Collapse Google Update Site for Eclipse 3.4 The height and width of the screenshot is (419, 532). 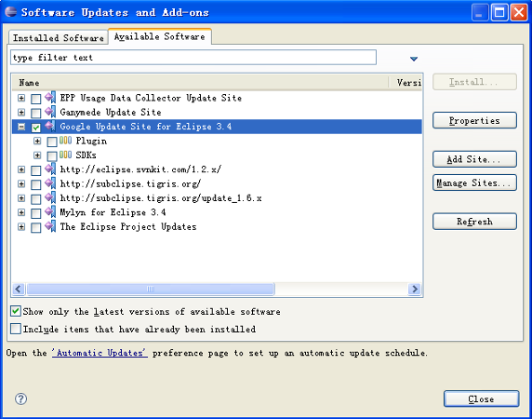click(21, 127)
